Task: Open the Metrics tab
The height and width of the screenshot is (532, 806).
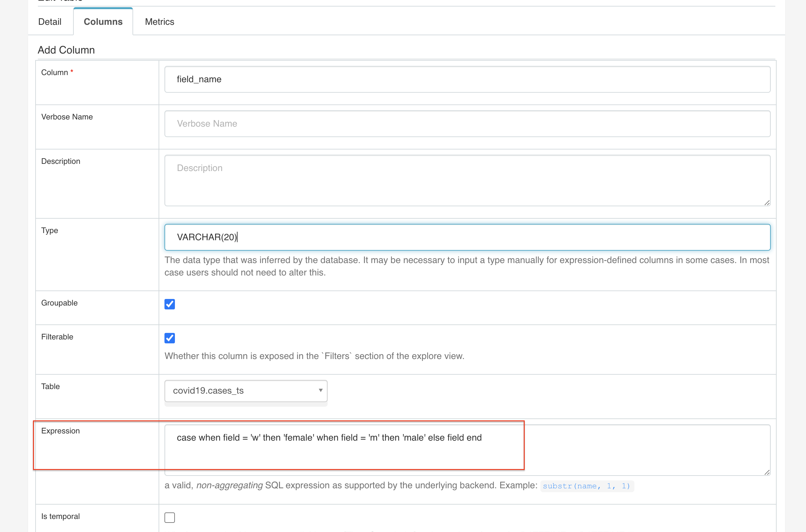Action: click(x=160, y=22)
